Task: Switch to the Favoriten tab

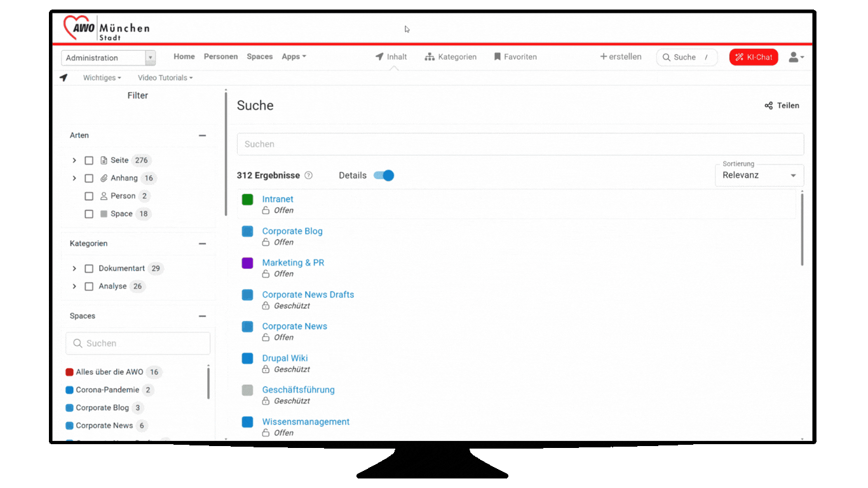Action: tap(515, 57)
